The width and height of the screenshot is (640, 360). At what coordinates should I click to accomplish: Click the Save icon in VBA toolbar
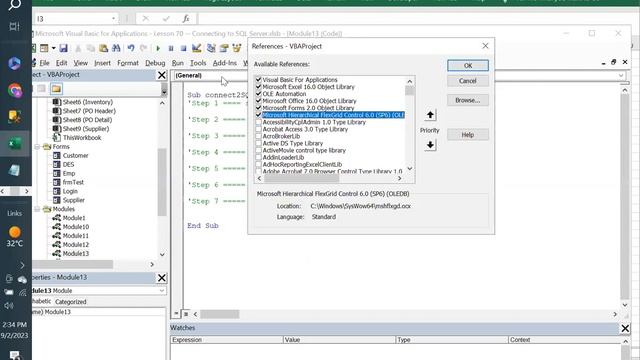(63, 48)
